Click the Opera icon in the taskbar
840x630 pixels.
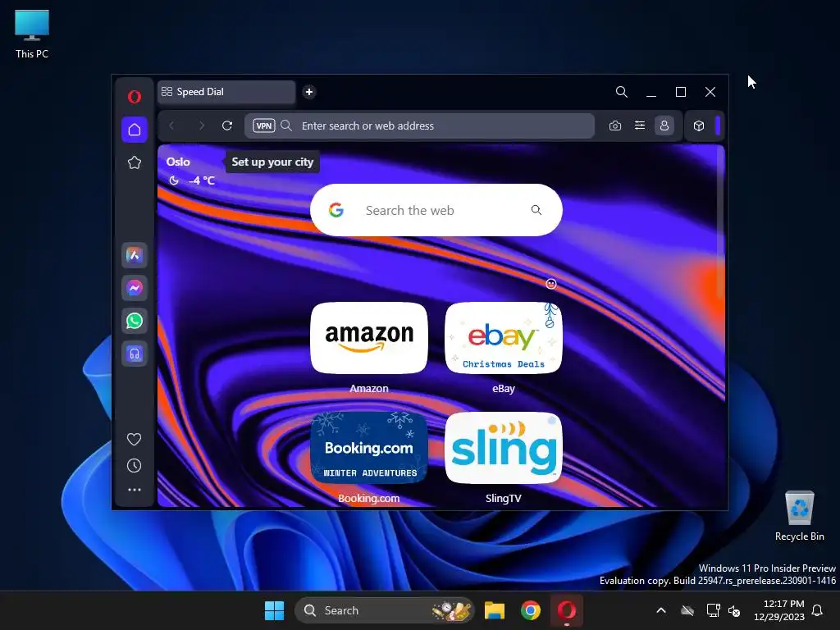tap(566, 610)
